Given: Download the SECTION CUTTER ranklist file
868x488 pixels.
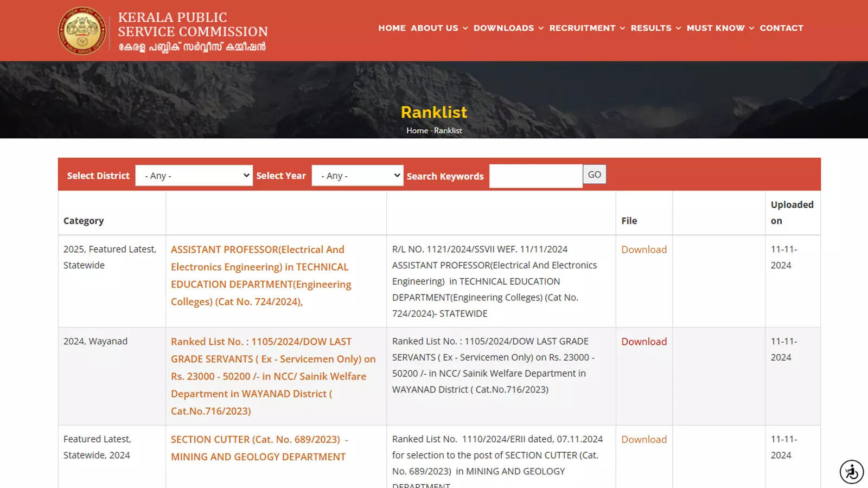Looking at the screenshot, I should click(x=644, y=439).
